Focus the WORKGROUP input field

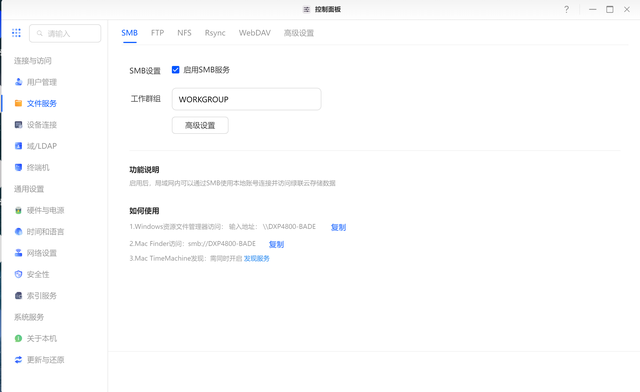tap(247, 99)
